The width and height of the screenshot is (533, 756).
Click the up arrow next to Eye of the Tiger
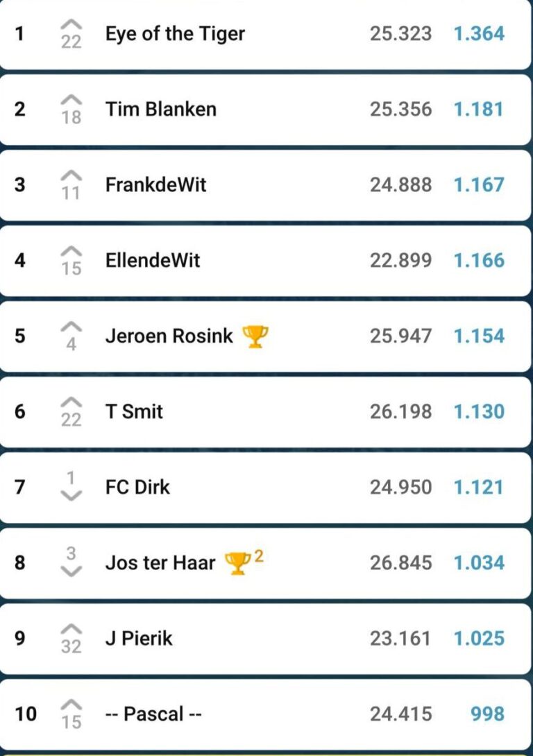71,24
